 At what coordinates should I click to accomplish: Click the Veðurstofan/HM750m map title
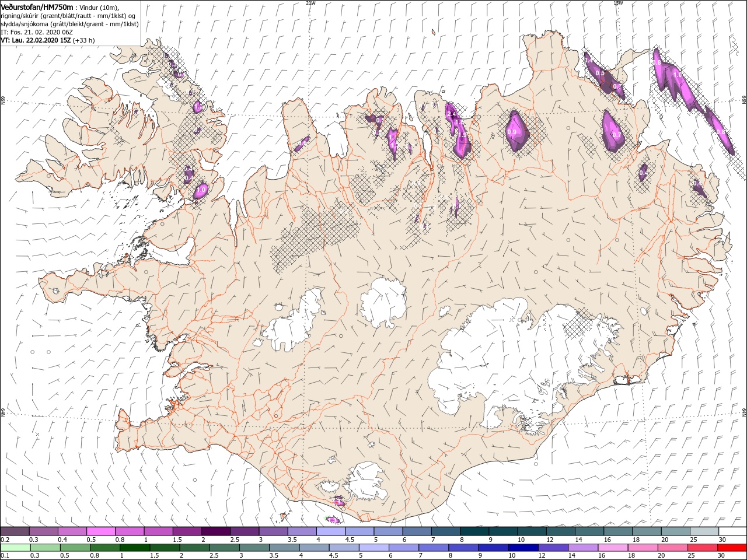(37, 6)
